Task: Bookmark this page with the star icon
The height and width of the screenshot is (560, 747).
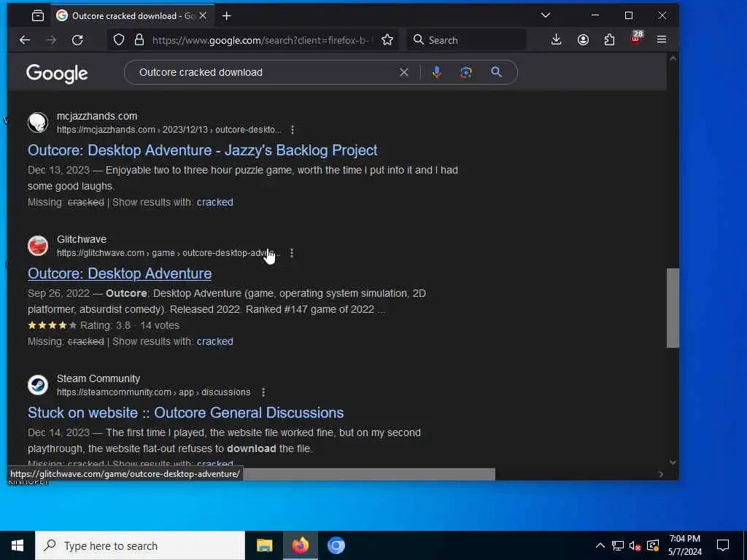Action: pyautogui.click(x=387, y=40)
